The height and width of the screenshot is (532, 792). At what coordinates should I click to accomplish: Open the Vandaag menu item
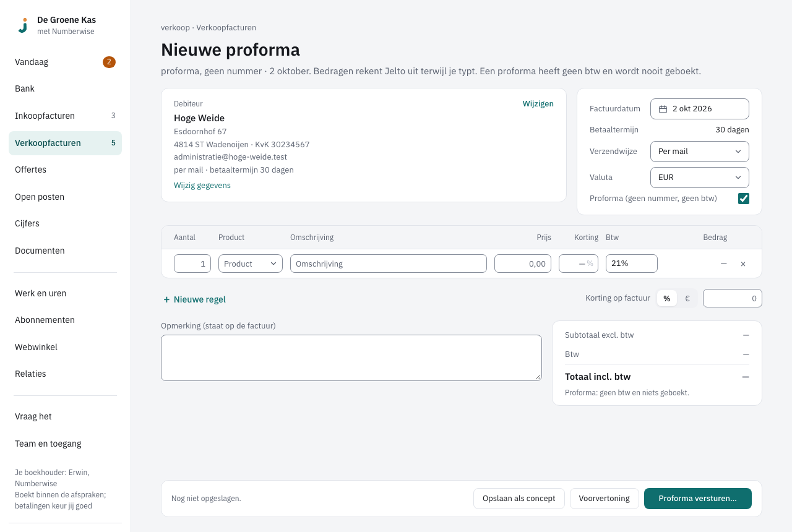tap(65, 62)
